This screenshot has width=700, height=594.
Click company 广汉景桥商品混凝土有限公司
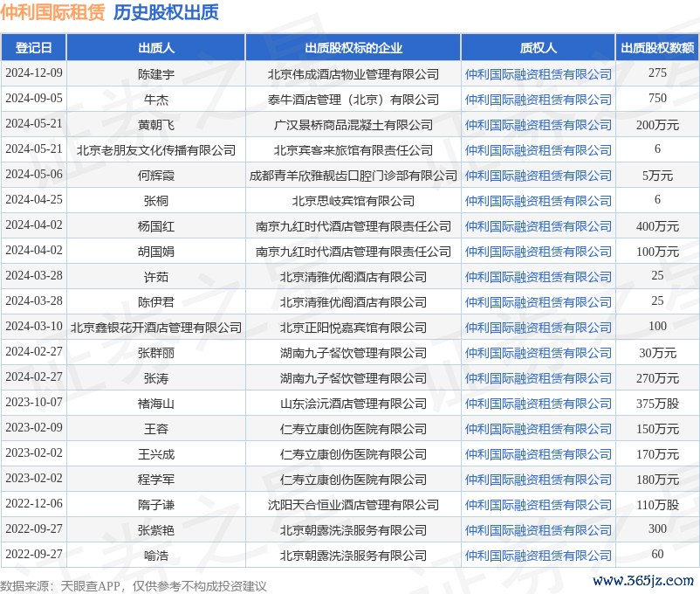pos(353,125)
